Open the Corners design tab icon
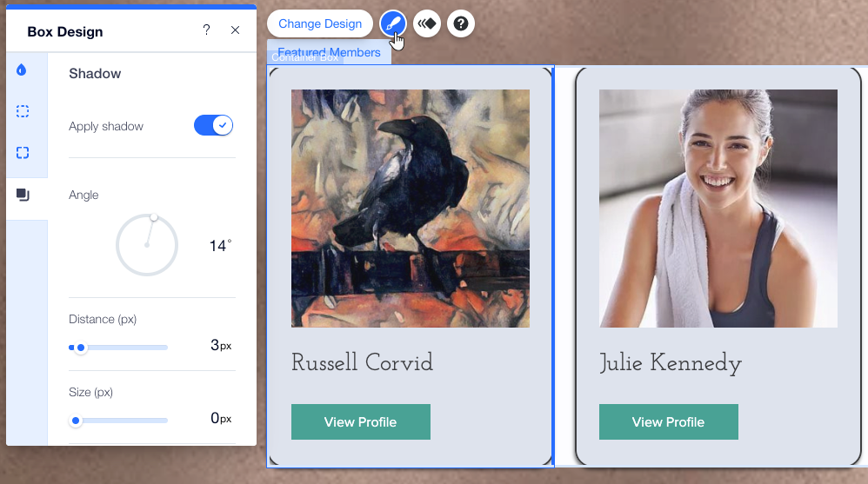The image size is (868, 484). pyautogui.click(x=23, y=153)
